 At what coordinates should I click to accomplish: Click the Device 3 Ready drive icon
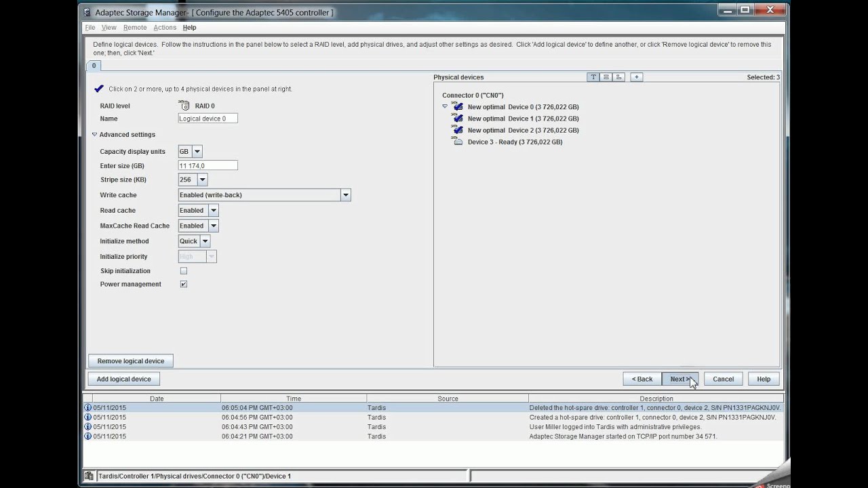point(458,142)
